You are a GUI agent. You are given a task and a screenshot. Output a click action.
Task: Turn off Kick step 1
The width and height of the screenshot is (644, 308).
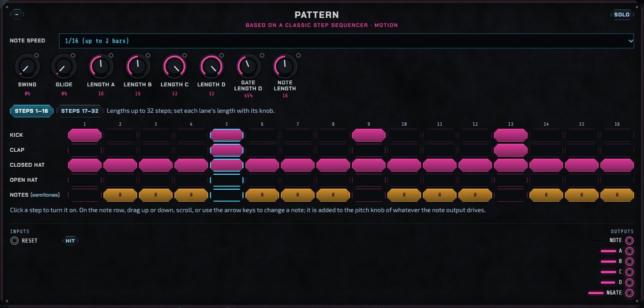85,135
